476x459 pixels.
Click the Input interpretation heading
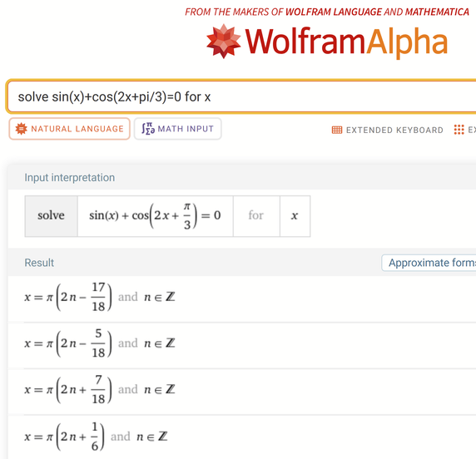(x=70, y=178)
